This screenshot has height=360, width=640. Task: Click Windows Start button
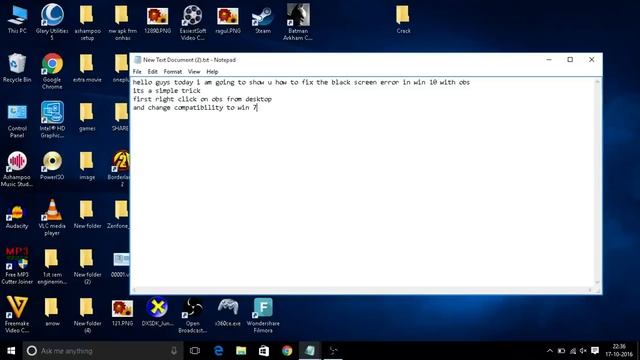point(11,351)
